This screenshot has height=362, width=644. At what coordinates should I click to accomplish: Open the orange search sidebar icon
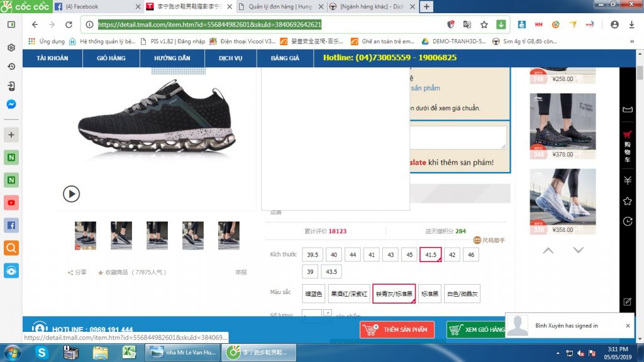[x=11, y=248]
